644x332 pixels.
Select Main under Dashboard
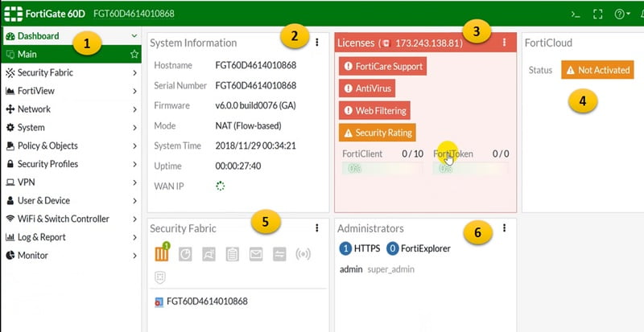71,54
